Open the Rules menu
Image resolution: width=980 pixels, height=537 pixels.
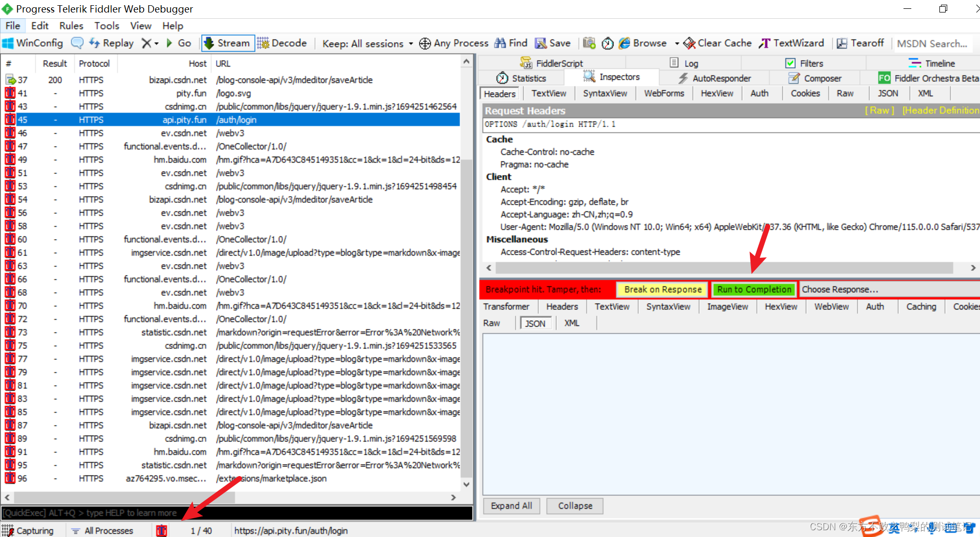(71, 26)
